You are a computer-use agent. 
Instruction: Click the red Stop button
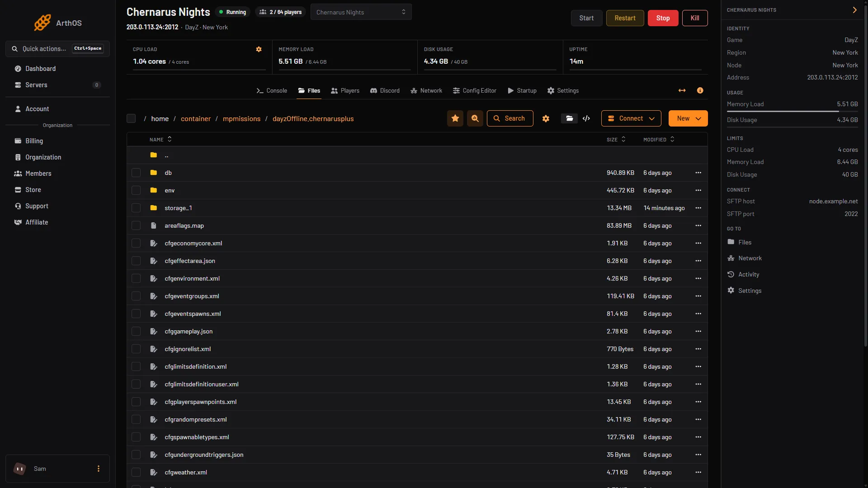(663, 18)
